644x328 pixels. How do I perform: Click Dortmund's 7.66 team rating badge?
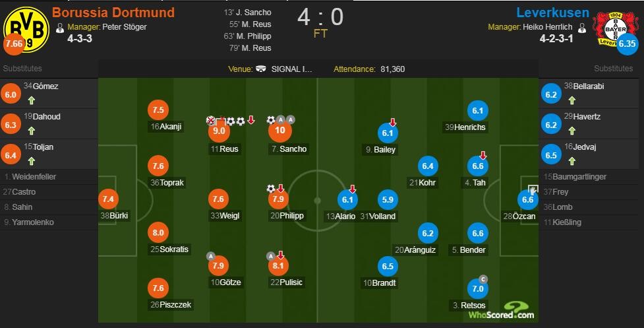13,44
